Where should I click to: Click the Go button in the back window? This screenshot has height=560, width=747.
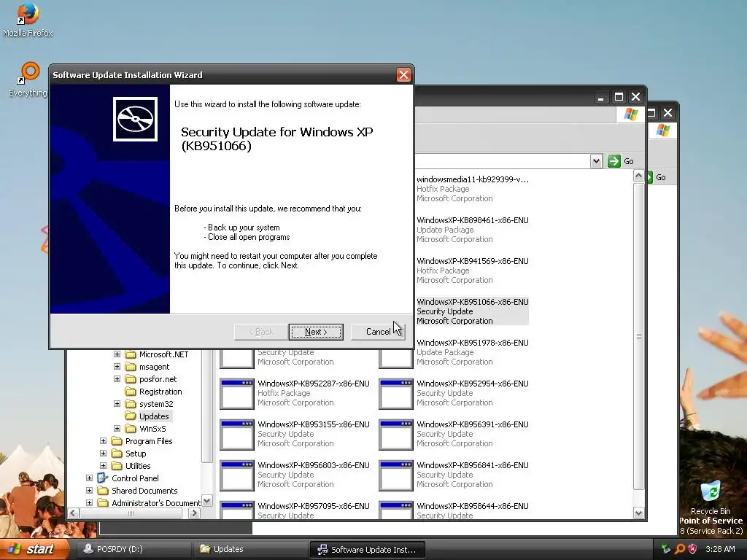click(x=657, y=177)
